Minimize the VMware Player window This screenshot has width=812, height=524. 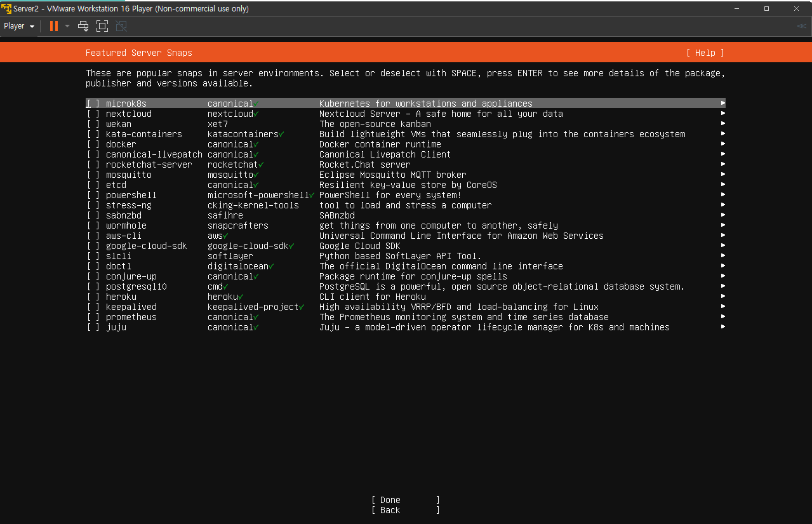(x=737, y=9)
